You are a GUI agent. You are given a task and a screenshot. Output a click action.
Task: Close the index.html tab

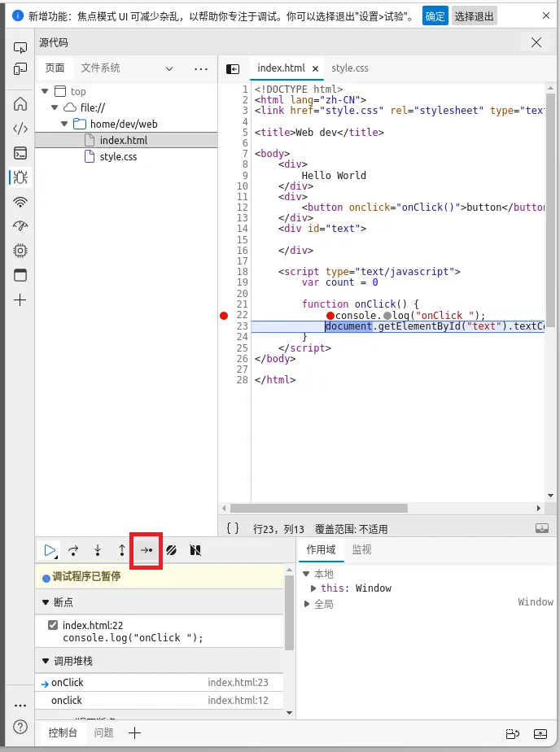tap(315, 68)
